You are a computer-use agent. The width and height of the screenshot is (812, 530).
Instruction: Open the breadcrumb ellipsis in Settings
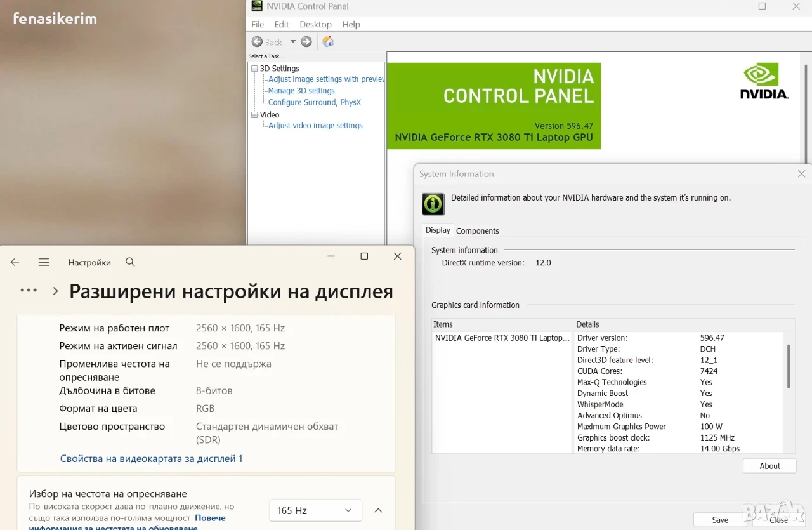point(29,290)
